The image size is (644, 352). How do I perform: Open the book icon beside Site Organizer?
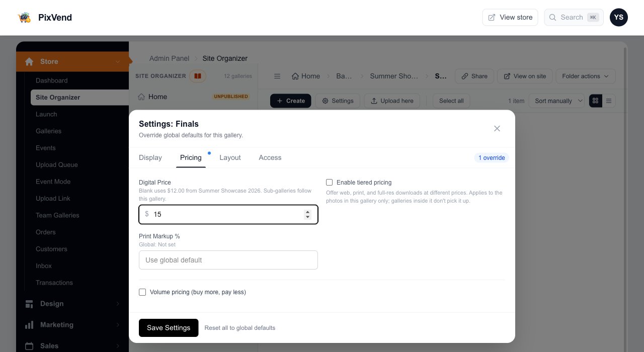pos(198,76)
